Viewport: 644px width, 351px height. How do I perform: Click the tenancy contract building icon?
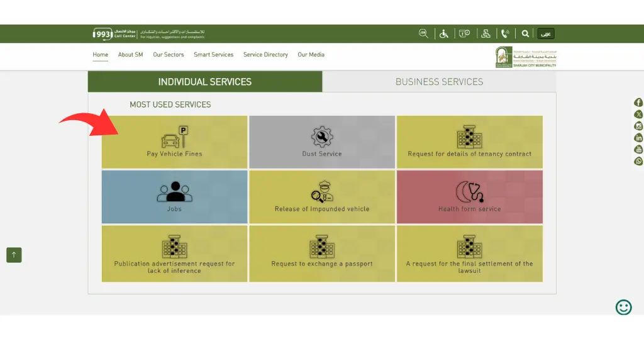[469, 137]
